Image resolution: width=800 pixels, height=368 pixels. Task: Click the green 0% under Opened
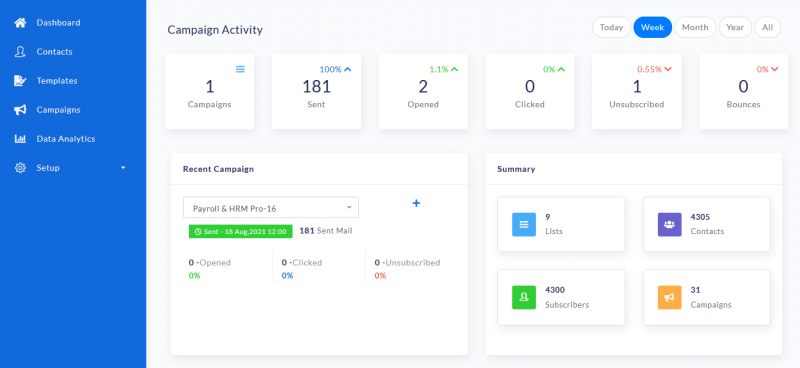pyautogui.click(x=194, y=276)
